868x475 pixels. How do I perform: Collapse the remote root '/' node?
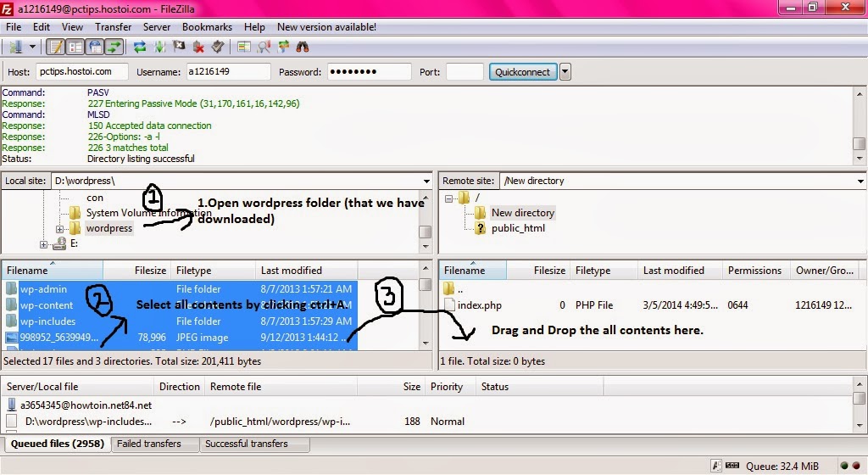point(449,198)
